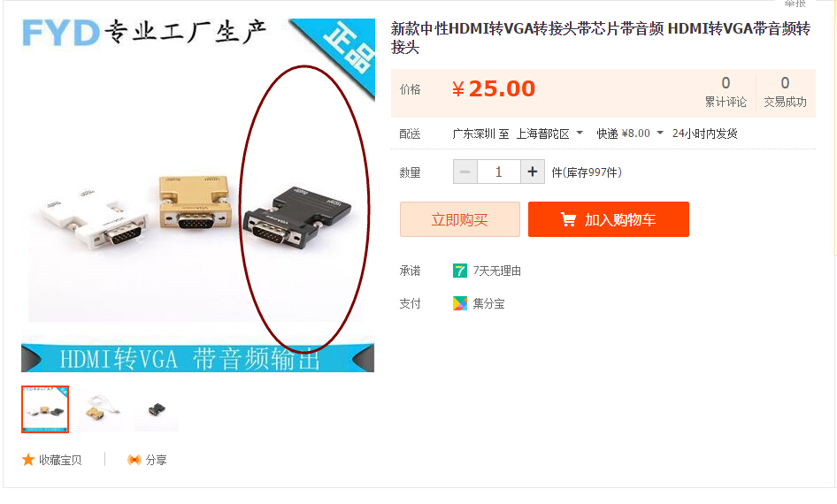The width and height of the screenshot is (837, 504).
Task: Decrease quantity with the minus button
Action: click(x=465, y=172)
